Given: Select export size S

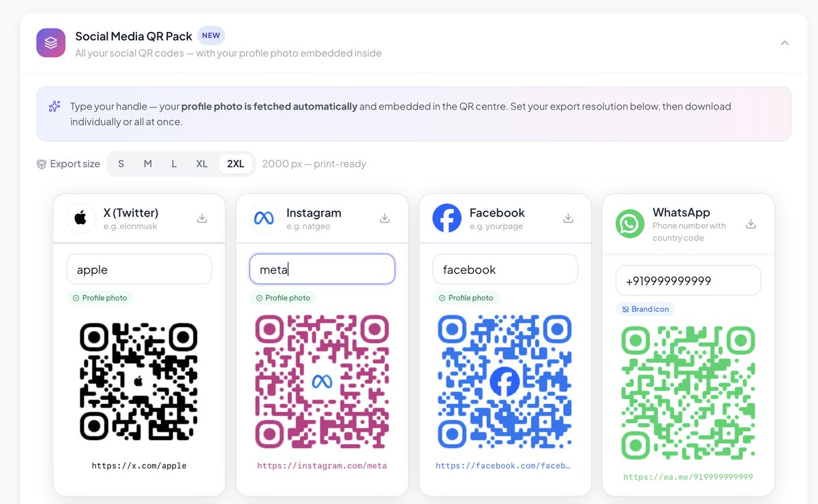Looking at the screenshot, I should 121,164.
